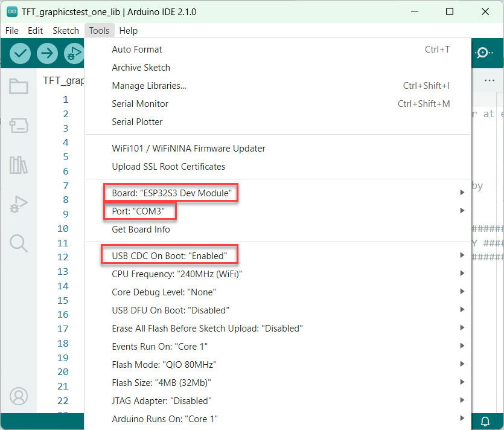Expand Flash Size 4MB options
The image size is (504, 430).
[x=278, y=383]
